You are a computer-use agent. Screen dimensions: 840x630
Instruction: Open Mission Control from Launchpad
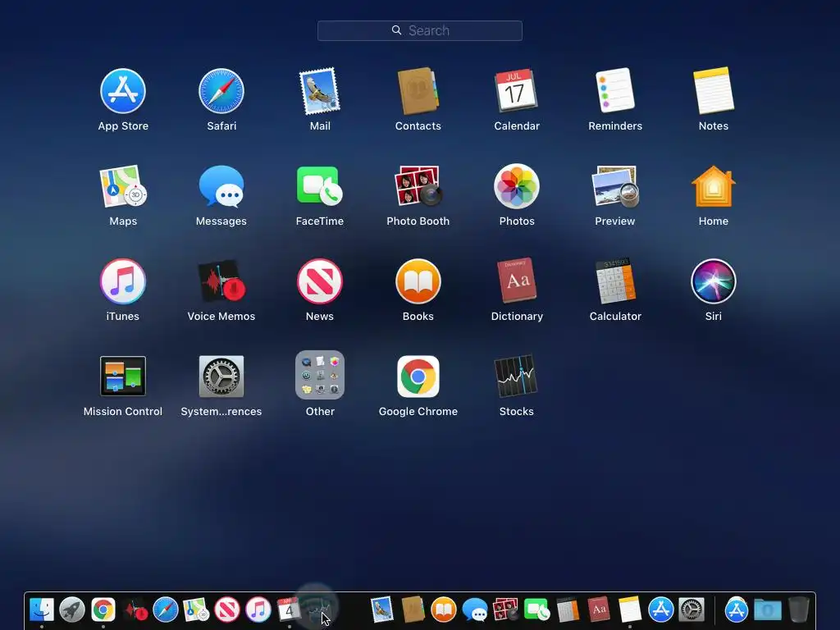tap(123, 376)
